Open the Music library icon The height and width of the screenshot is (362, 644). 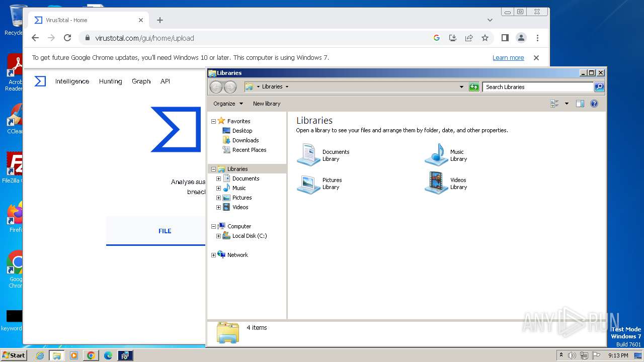[436, 155]
